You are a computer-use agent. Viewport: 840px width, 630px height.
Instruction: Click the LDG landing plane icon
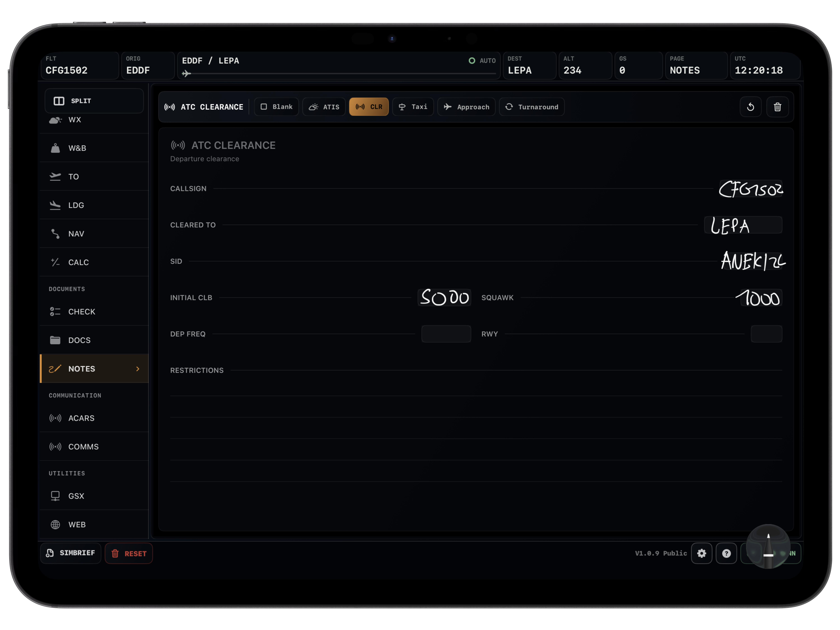click(55, 205)
